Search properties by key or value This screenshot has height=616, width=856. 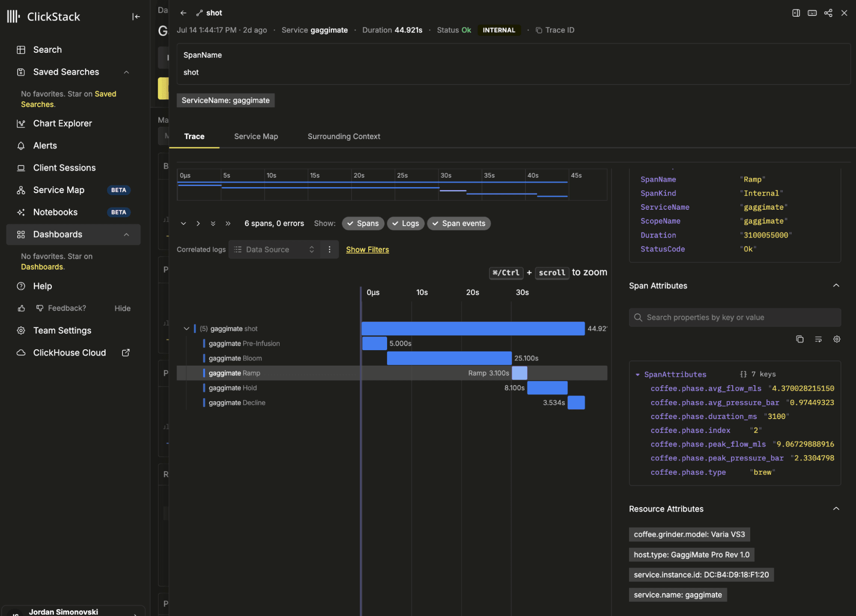coord(735,318)
